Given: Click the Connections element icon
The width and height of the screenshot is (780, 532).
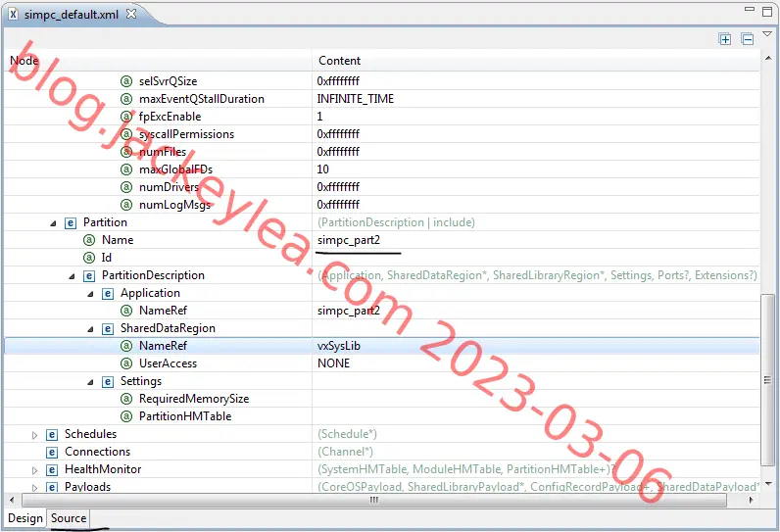Looking at the screenshot, I should [52, 453].
